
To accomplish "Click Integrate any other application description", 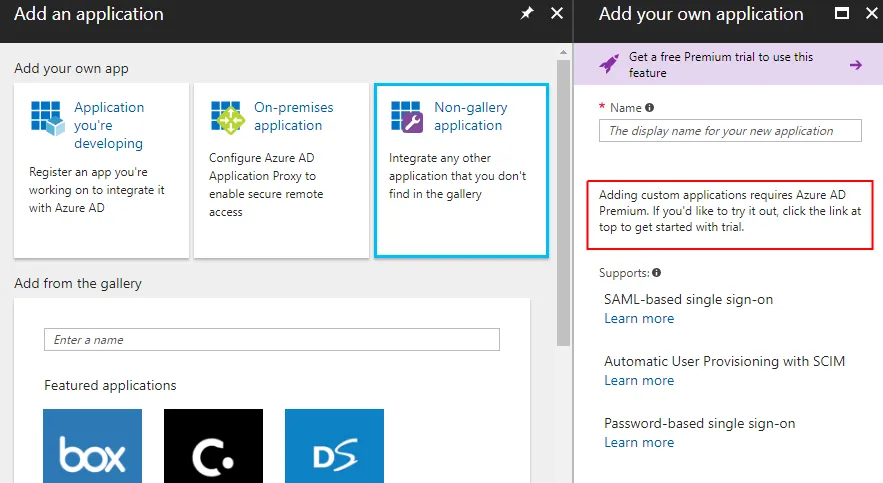I will tap(457, 176).
